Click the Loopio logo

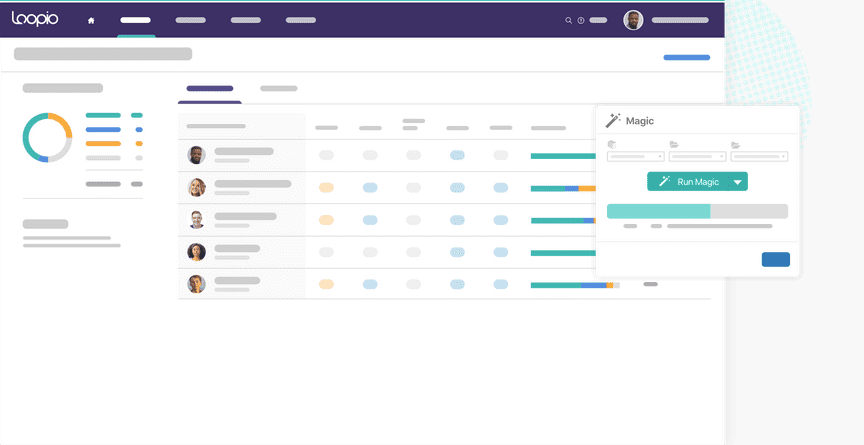[x=35, y=19]
